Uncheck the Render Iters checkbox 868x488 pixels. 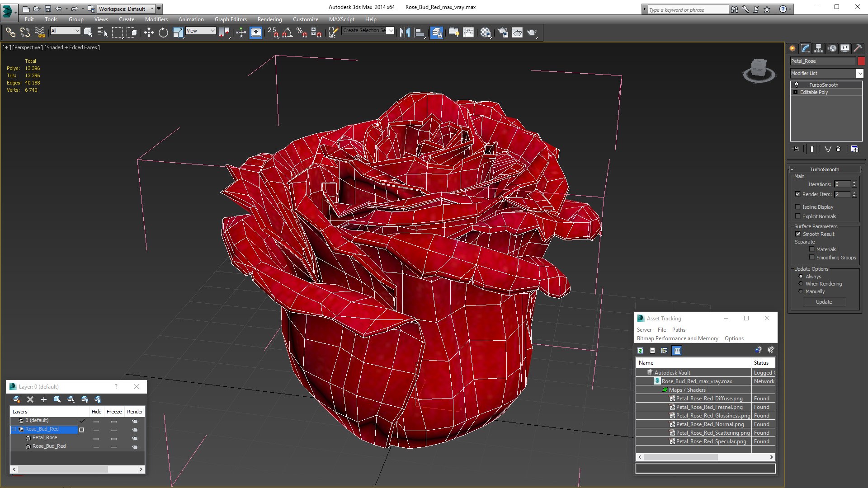797,194
